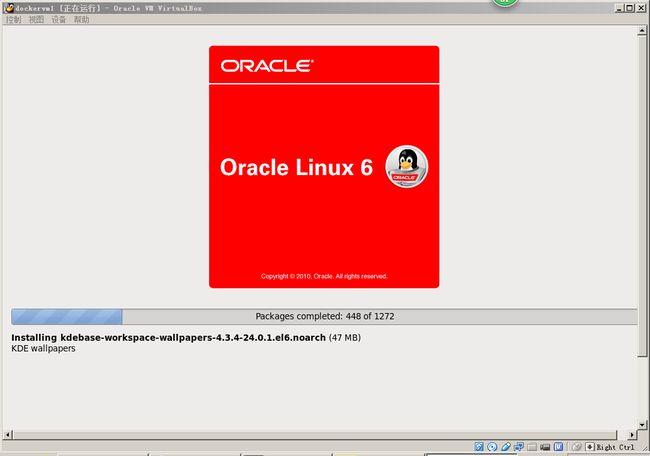Open the 控制 (Machine) menu
650x456 pixels.
(13, 19)
